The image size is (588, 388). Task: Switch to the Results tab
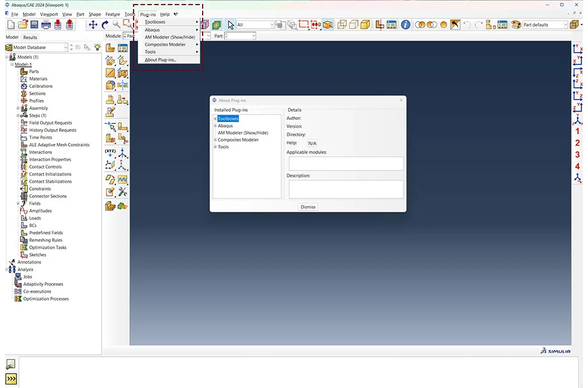30,37
